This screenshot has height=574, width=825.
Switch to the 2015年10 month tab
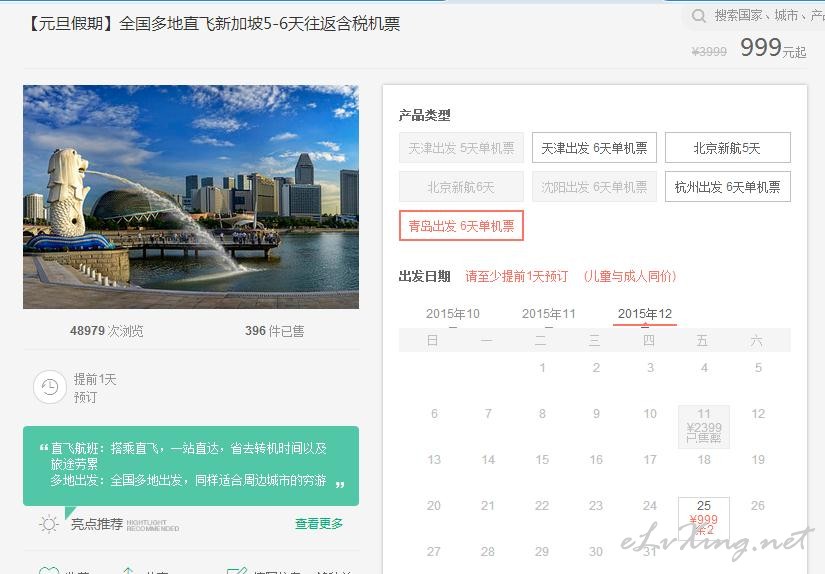coord(453,314)
